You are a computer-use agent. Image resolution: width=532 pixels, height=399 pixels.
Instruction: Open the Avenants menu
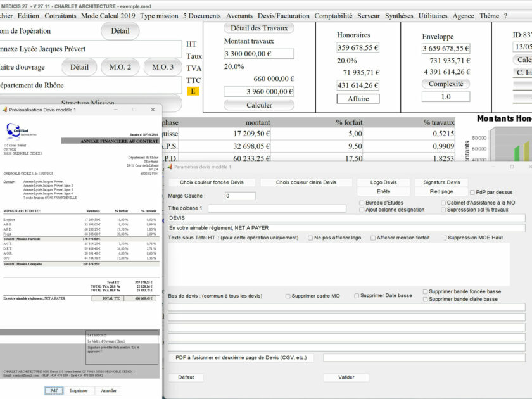(x=239, y=16)
